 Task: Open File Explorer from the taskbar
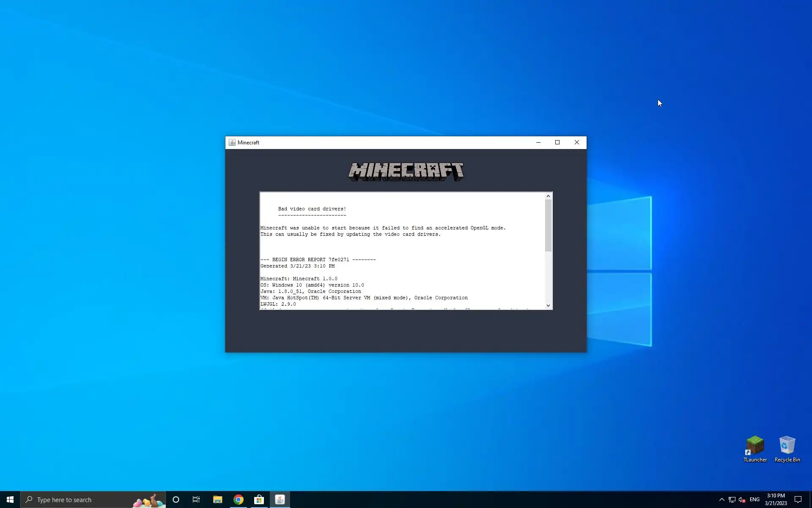click(217, 500)
